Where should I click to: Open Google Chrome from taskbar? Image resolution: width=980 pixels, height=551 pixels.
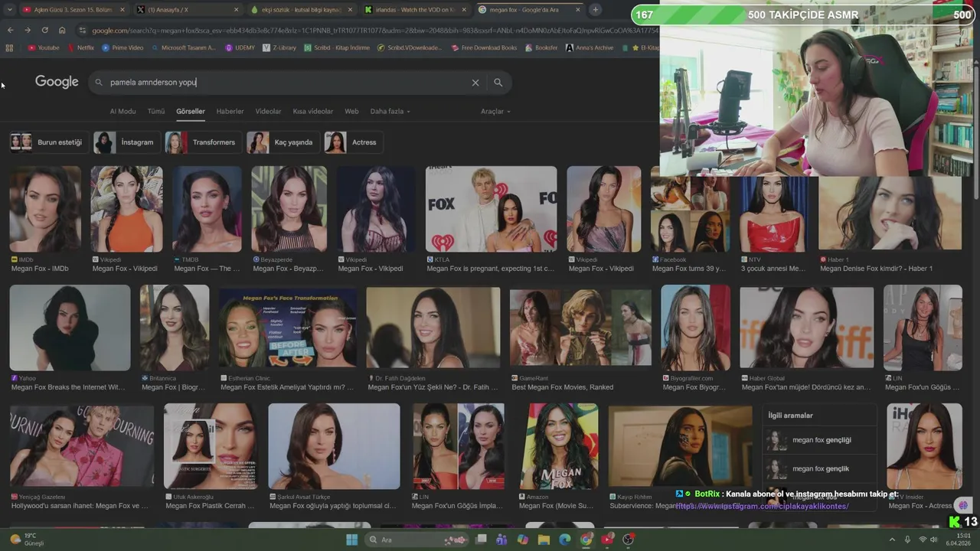[x=586, y=540]
